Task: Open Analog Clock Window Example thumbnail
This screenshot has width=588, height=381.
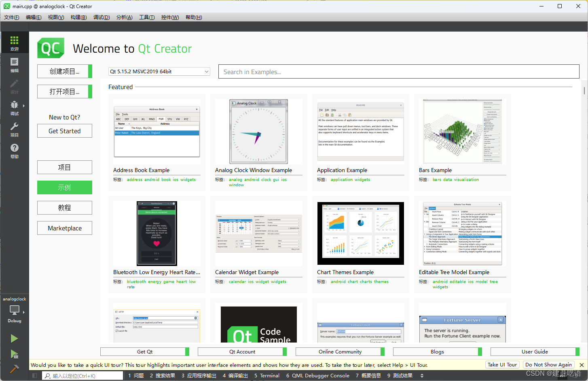Action: coord(259,132)
